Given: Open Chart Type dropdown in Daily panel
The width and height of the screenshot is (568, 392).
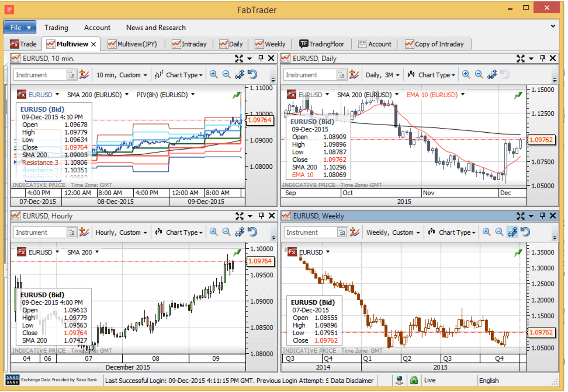Looking at the screenshot, I should [431, 75].
